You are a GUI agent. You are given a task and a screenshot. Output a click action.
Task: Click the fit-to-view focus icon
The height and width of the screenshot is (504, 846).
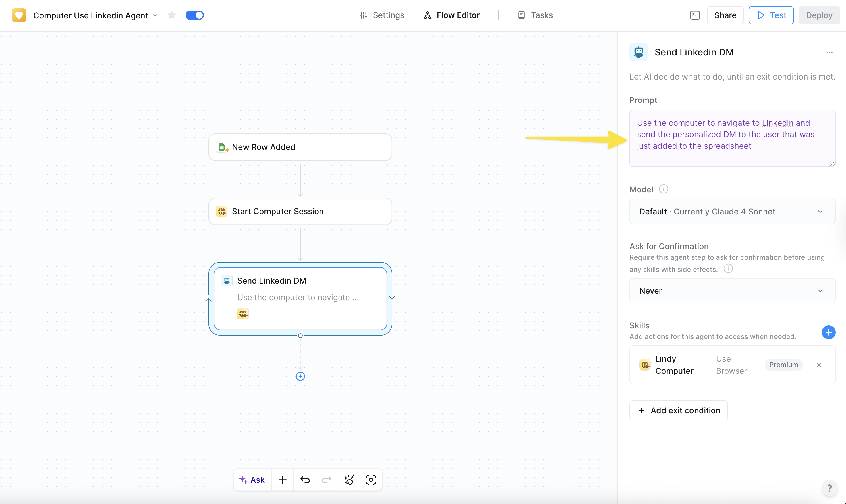(x=371, y=480)
